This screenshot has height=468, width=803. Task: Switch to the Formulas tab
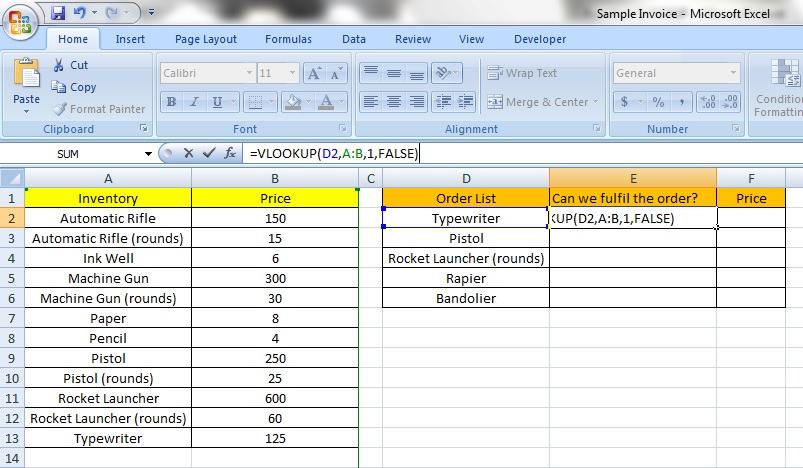click(288, 39)
